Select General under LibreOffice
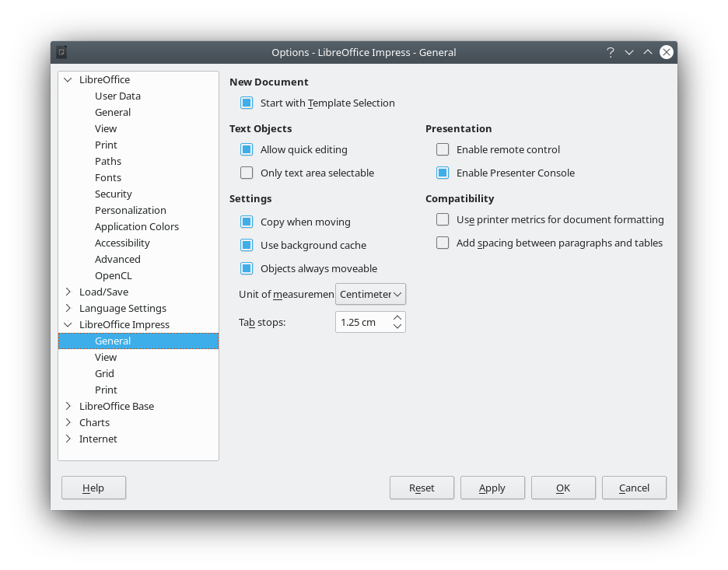The image size is (728, 570). coord(113,112)
